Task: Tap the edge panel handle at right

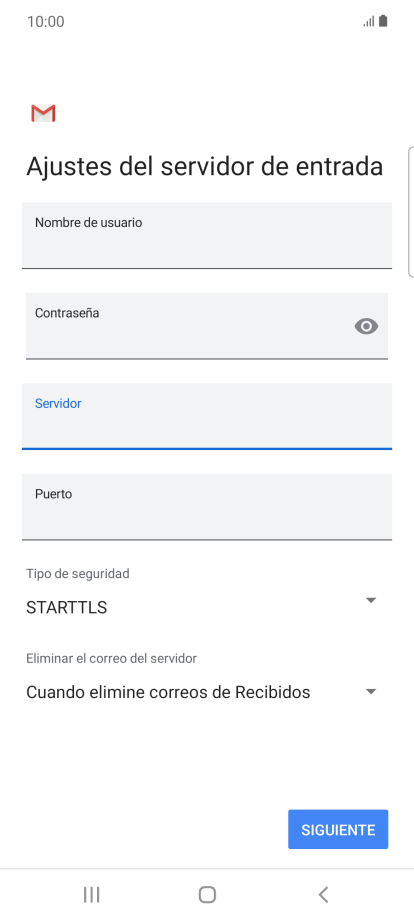Action: coord(411,211)
